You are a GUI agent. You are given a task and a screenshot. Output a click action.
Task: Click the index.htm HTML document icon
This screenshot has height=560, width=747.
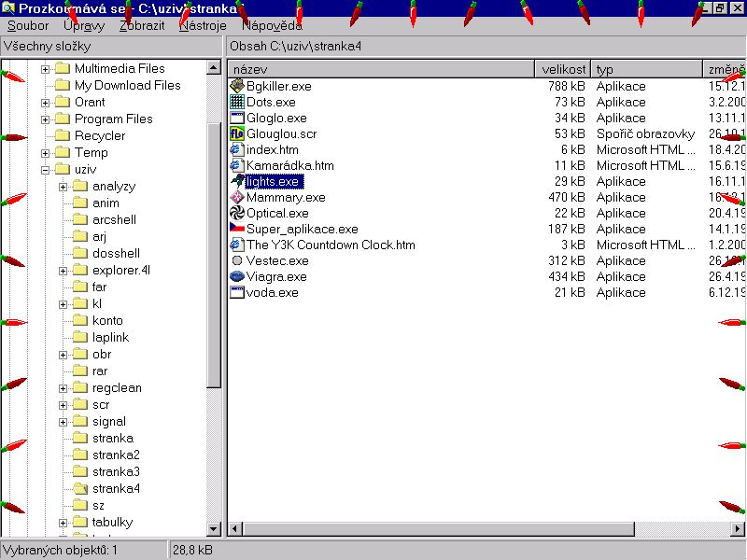[x=237, y=149]
